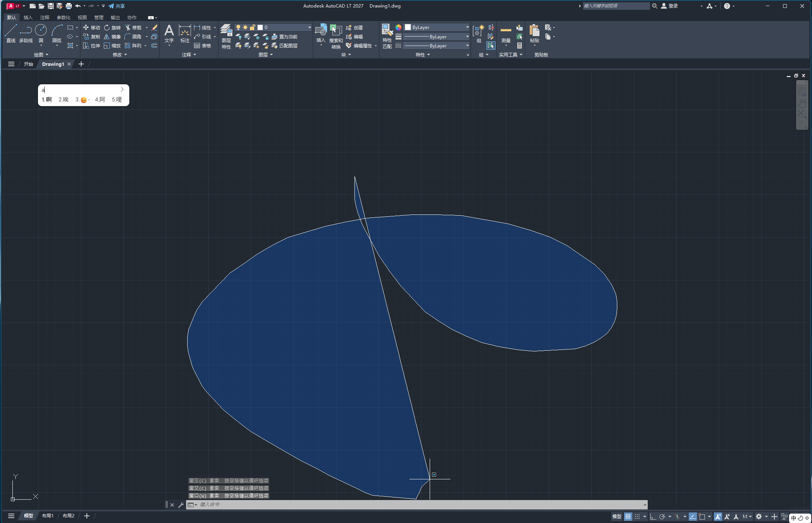
Task: Click the 登录 sign in button
Action: [670, 6]
